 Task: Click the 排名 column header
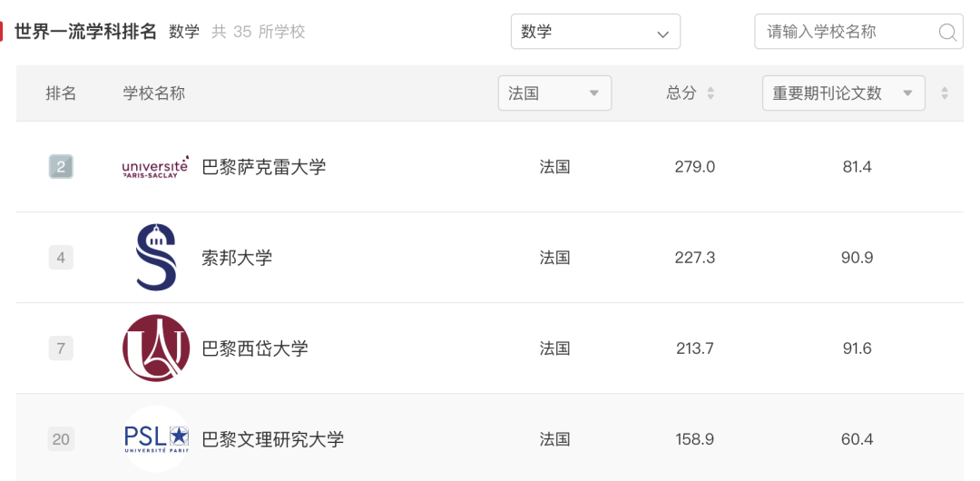pyautogui.click(x=61, y=93)
